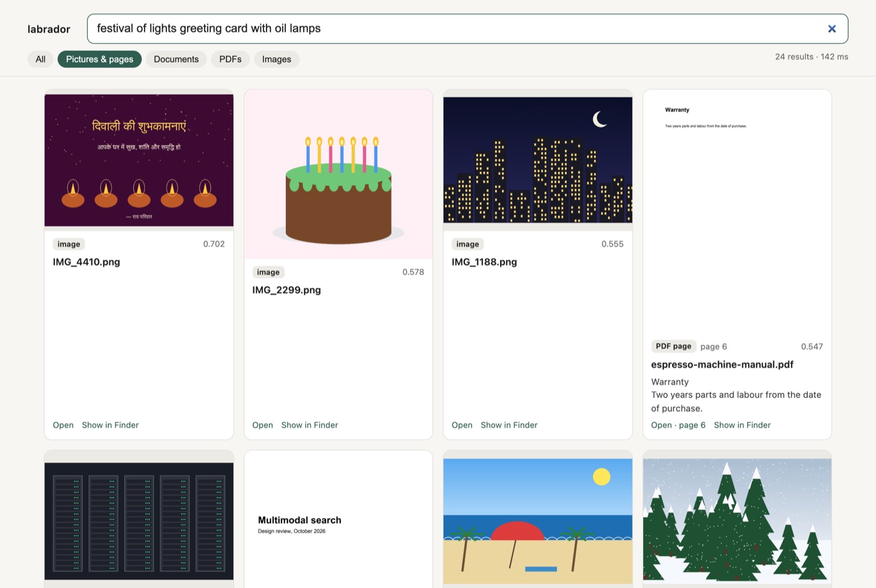Select the All filter tab

click(41, 59)
